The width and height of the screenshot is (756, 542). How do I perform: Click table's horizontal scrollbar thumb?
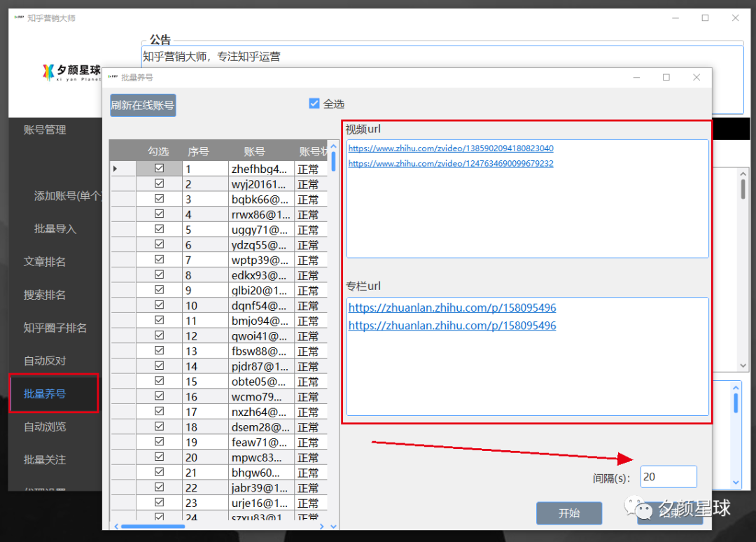tap(153, 527)
